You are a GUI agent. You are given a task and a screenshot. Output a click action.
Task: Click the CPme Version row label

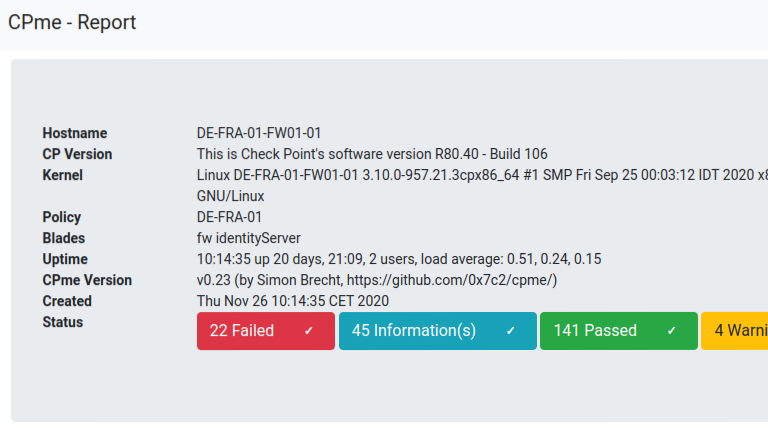pyautogui.click(x=87, y=280)
